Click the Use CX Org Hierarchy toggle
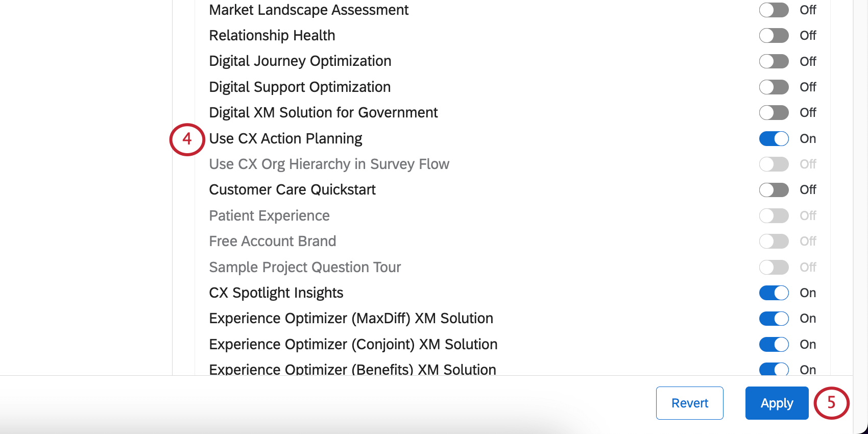The height and width of the screenshot is (434, 868). [x=774, y=164]
